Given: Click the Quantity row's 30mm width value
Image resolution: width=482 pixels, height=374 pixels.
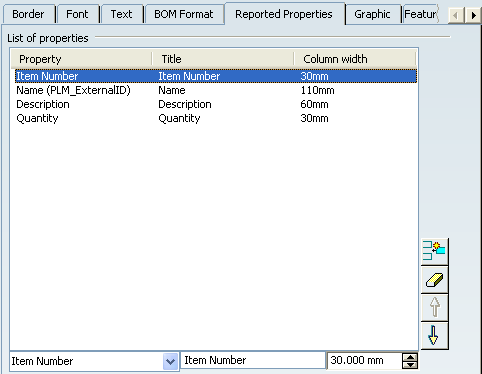Looking at the screenshot, I should (314, 118).
